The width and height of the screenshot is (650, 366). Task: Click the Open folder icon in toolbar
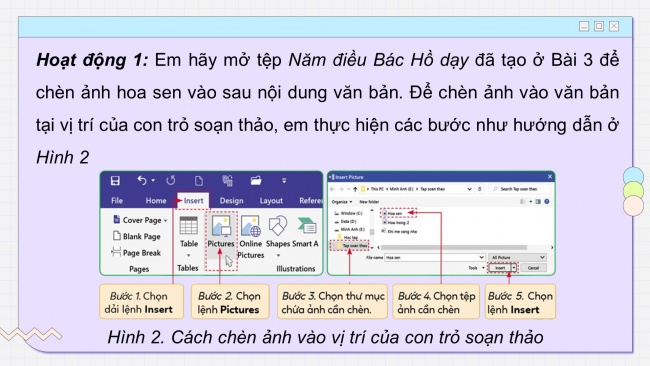256,181
